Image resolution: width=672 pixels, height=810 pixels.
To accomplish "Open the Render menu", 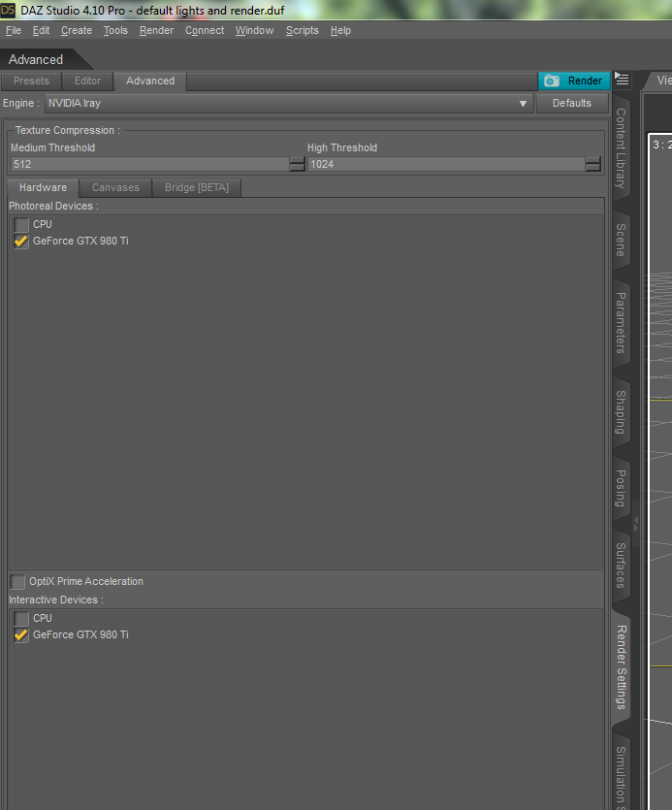I will [156, 30].
